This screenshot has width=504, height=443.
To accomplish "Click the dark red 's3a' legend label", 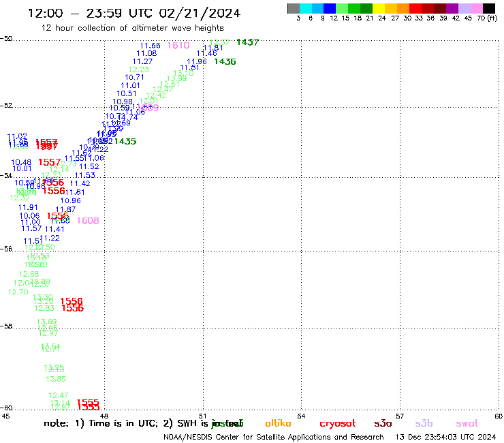I will 383,423.
